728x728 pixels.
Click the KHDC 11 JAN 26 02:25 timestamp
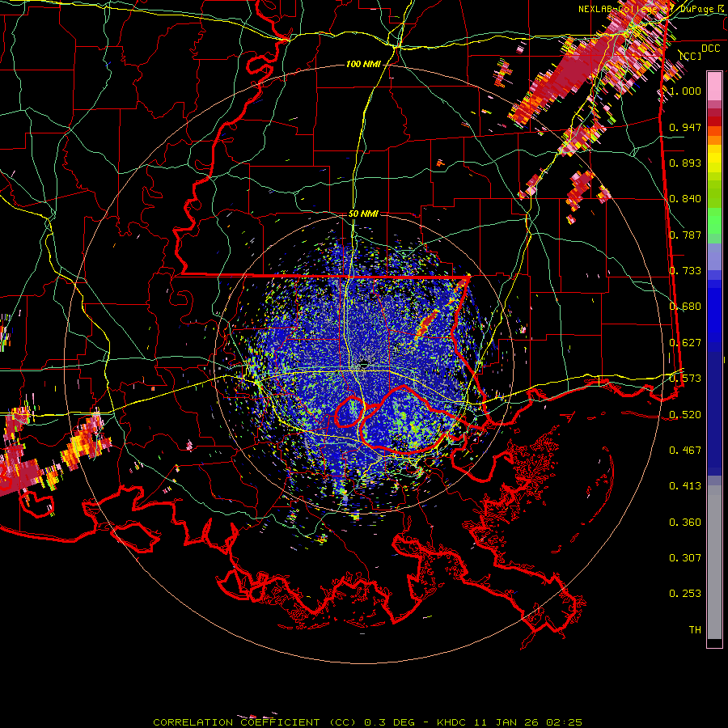[510, 722]
